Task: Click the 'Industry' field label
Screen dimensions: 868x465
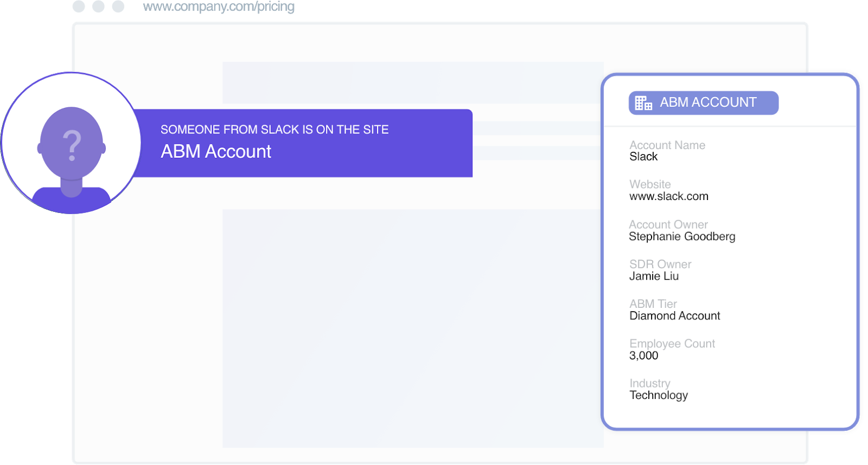Action: point(650,384)
